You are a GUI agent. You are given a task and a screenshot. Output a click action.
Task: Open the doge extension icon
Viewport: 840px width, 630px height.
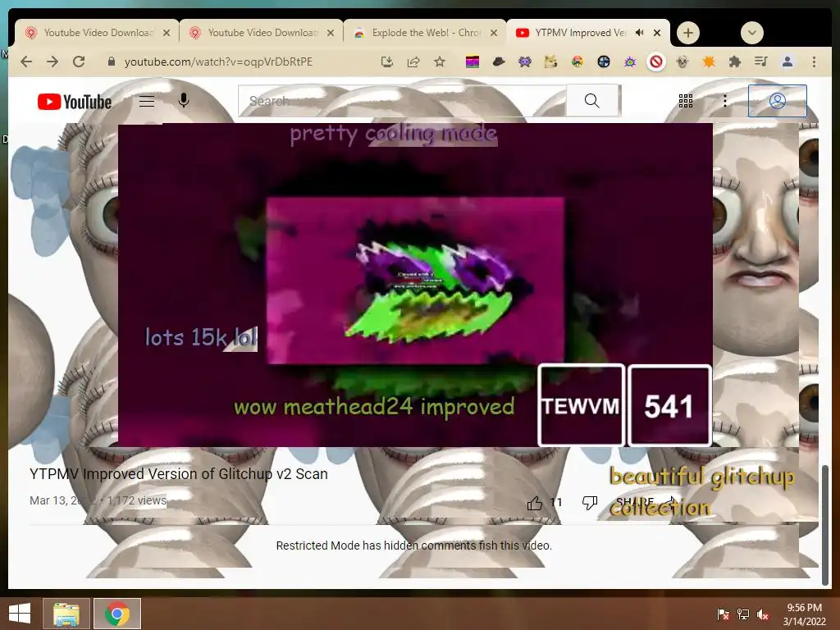click(550, 62)
